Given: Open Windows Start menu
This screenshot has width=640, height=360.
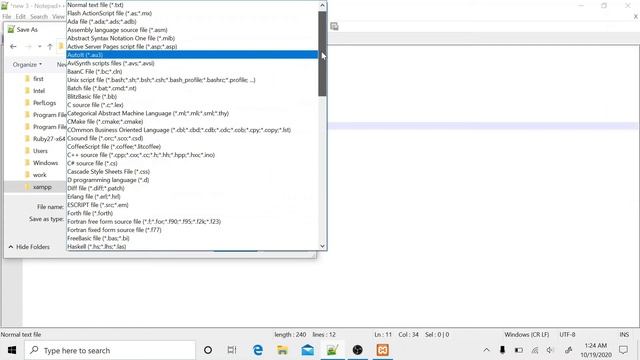Looking at the screenshot, I should [x=12, y=350].
